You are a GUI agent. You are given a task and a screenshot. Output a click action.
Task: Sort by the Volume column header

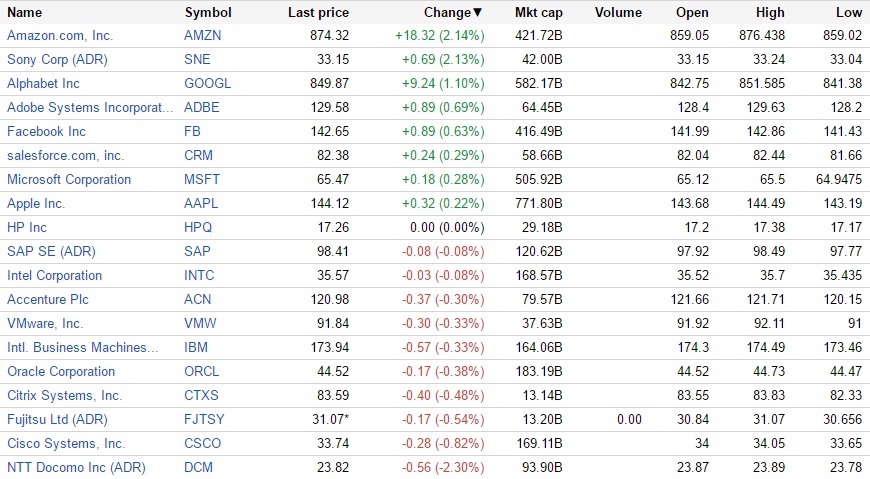point(618,13)
